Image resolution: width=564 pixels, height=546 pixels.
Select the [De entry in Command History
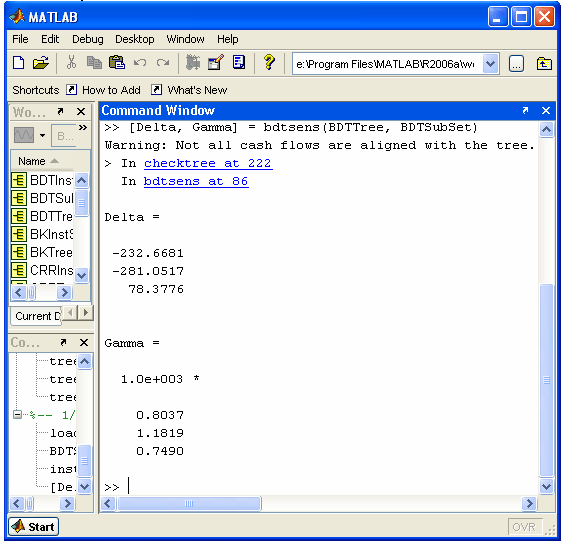click(63, 487)
